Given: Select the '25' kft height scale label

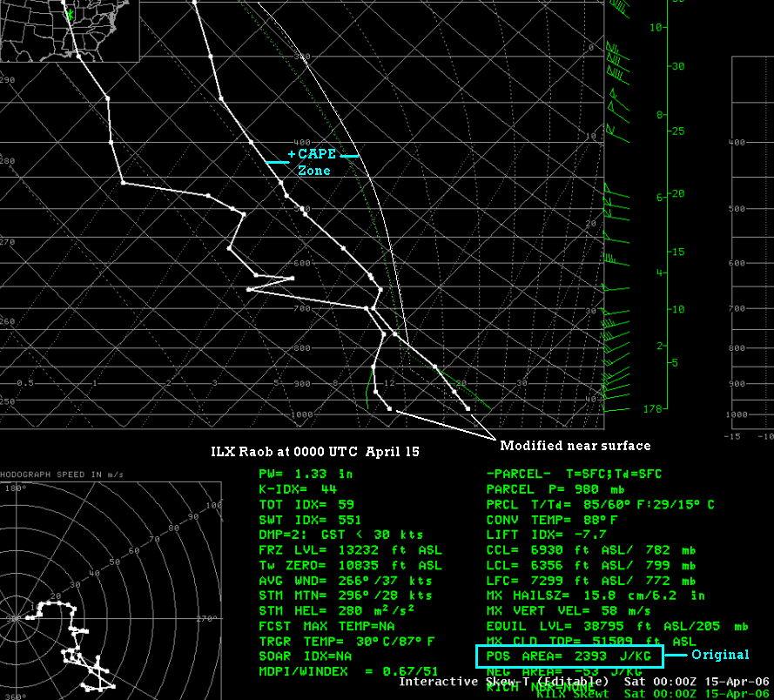Looking at the screenshot, I should (x=679, y=131).
